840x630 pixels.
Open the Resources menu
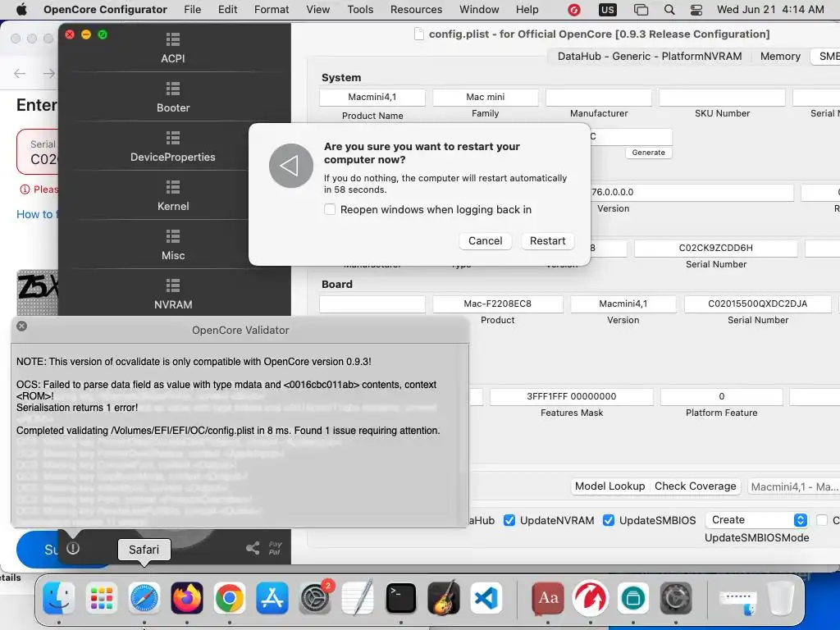coord(416,9)
